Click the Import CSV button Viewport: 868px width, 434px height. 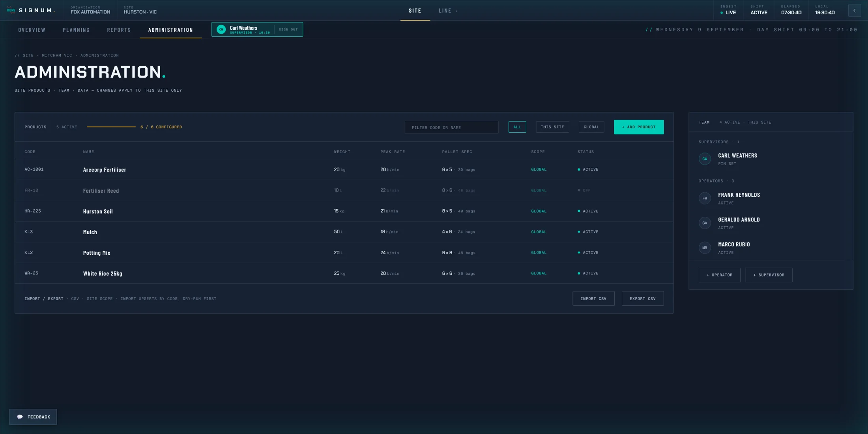[x=593, y=299]
